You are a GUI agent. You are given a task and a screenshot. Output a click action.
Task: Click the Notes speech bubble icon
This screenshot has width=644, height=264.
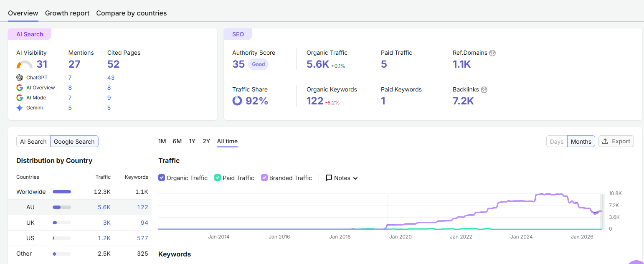click(x=329, y=178)
